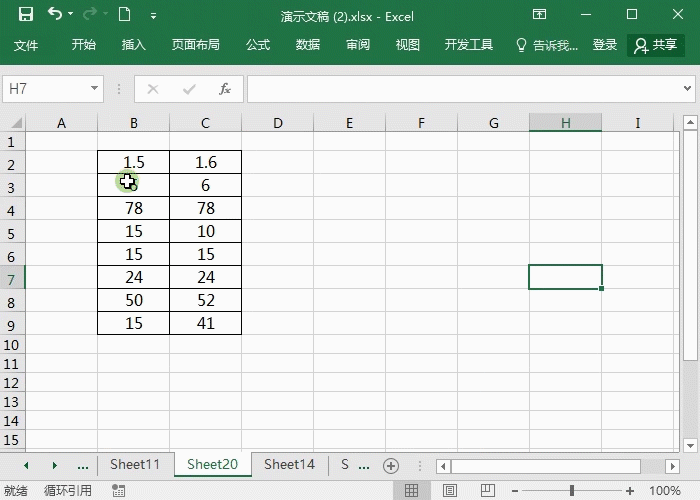Switch to the 开始 ribbon tab

83,45
